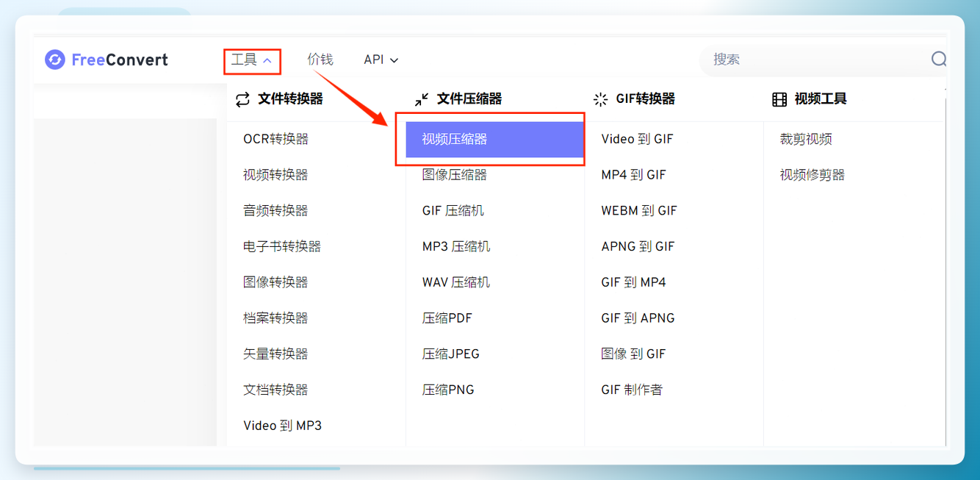Click the GIF转换器 spinner icon

(601, 100)
